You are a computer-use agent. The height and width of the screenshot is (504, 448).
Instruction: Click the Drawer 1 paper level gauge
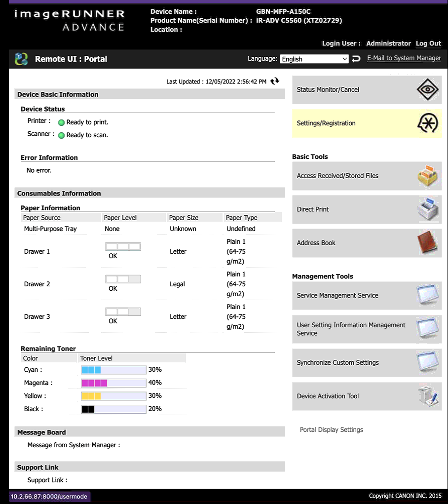point(123,246)
